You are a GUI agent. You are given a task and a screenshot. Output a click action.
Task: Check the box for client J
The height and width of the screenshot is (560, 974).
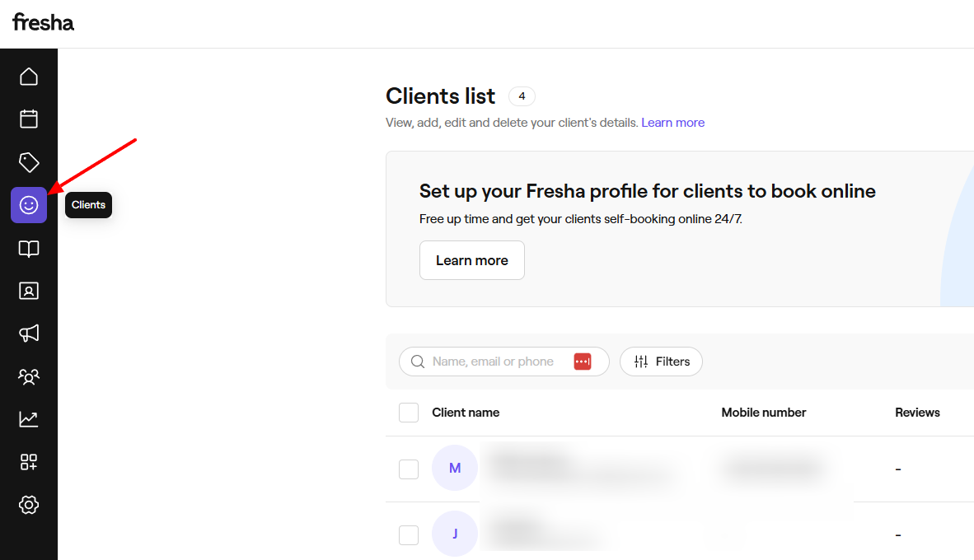[409, 534]
